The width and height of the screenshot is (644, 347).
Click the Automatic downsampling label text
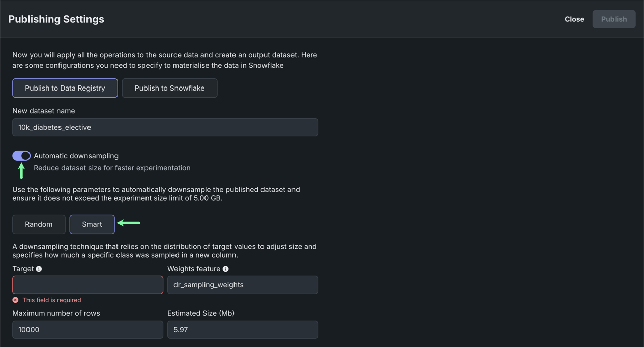pyautogui.click(x=76, y=156)
